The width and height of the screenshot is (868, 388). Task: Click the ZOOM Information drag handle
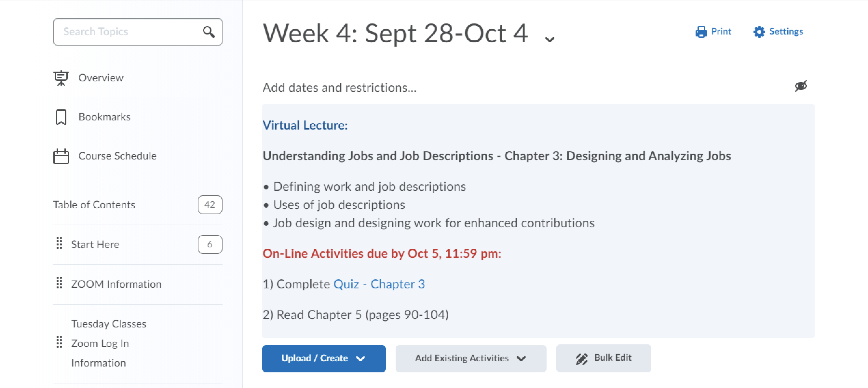pyautogui.click(x=59, y=283)
